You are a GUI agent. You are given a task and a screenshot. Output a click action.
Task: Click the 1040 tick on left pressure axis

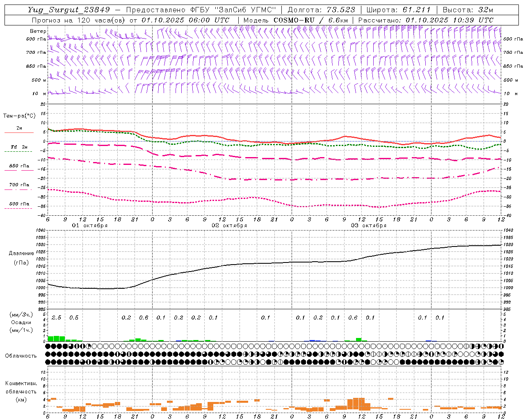tap(41, 231)
